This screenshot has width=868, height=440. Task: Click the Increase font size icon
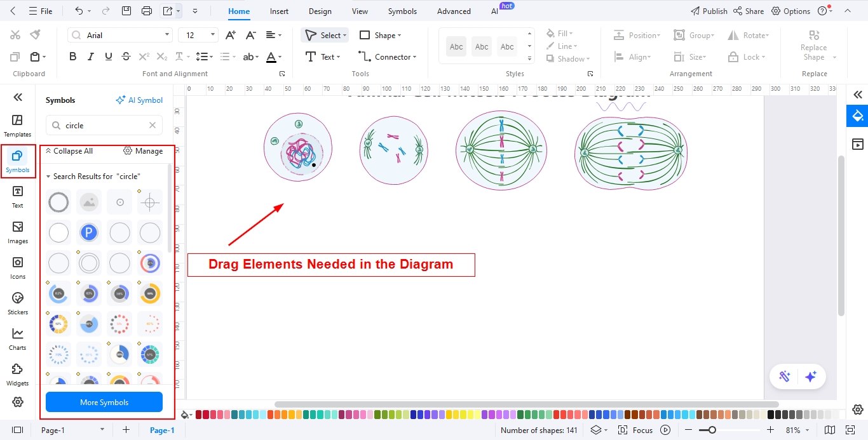pyautogui.click(x=231, y=35)
